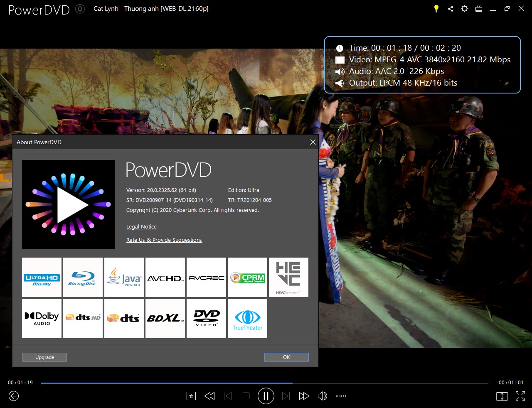Seek along the playback progress bar
Screen dimensions: 532x408
tap(265, 383)
